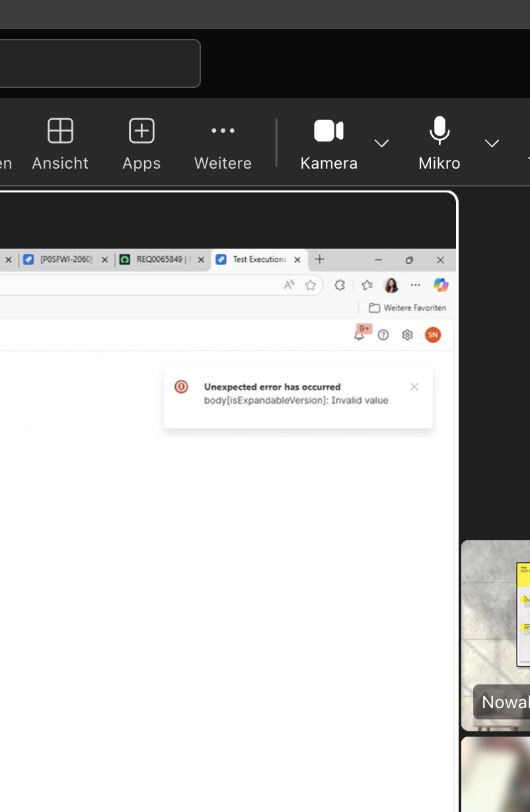The width and height of the screenshot is (530, 812).
Task: Dismiss the Unexpected error notification
Action: [x=414, y=387]
